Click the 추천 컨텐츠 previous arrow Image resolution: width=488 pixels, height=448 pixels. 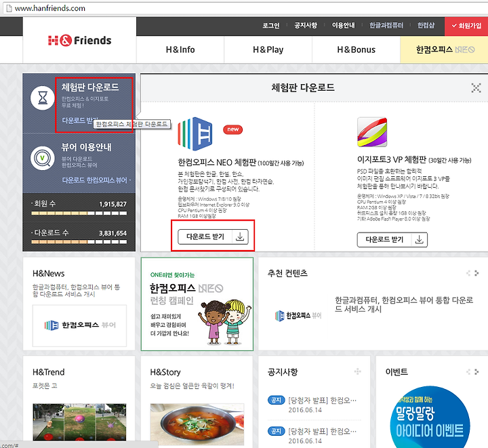468,273
